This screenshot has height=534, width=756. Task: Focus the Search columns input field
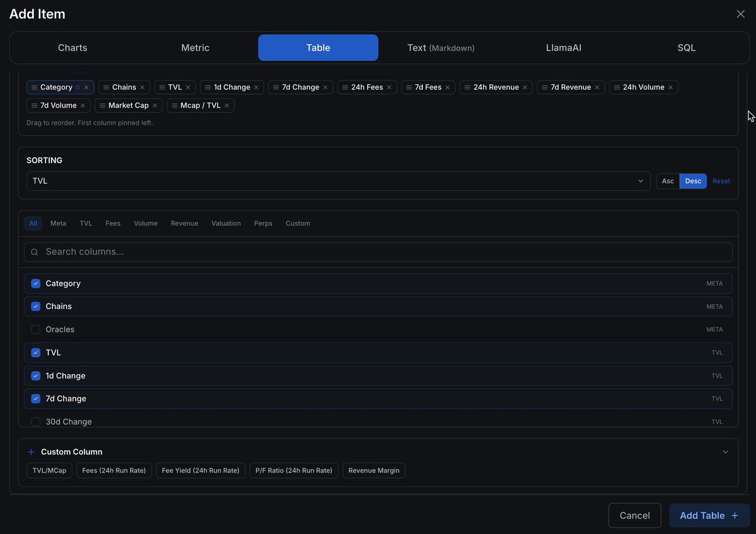(378, 252)
